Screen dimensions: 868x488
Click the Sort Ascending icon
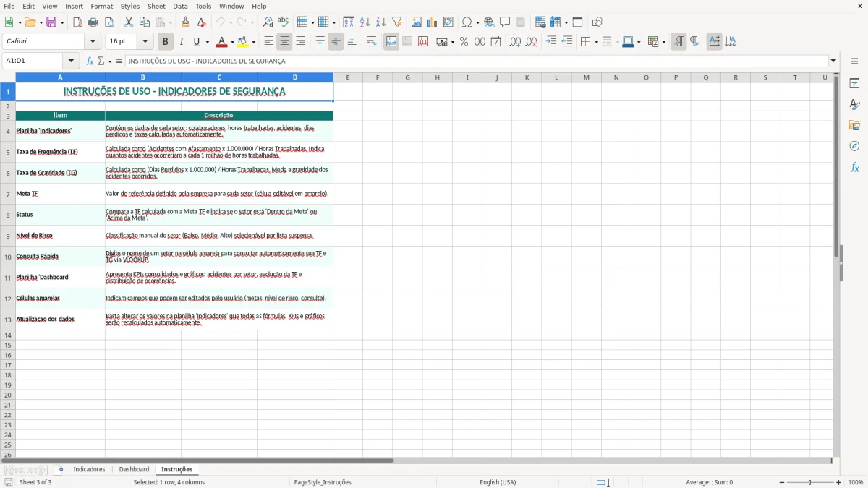365,22
